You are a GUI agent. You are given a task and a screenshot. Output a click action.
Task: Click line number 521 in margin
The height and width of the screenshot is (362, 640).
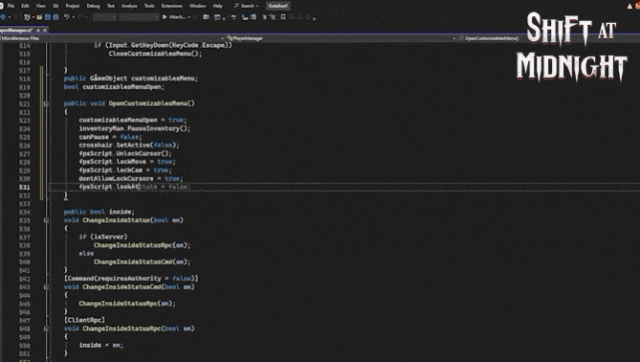(24, 104)
